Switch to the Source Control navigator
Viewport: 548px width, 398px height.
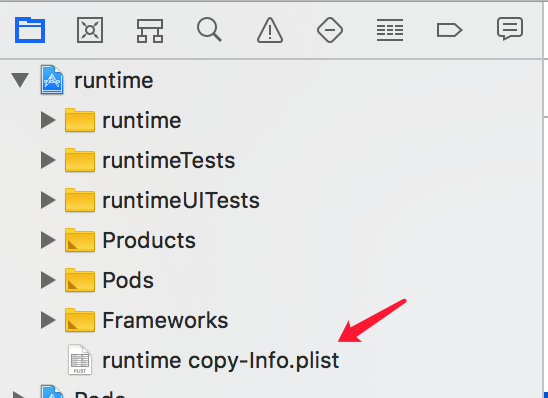point(90,30)
